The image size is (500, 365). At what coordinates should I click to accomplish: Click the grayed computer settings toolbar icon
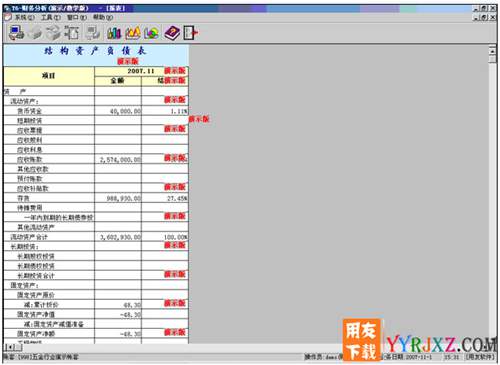92,33
